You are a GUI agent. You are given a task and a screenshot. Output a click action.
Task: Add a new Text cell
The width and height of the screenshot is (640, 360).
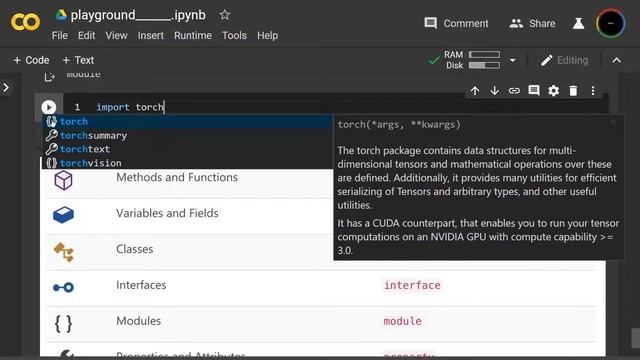(78, 60)
